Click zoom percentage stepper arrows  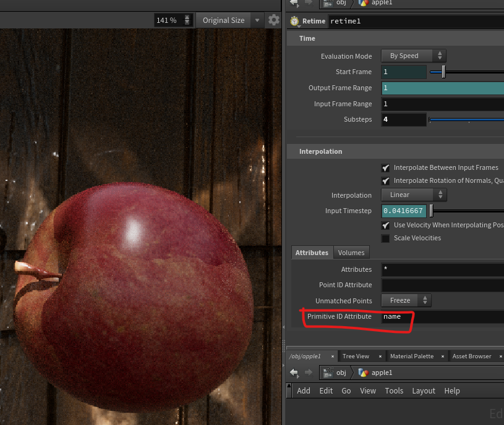187,20
